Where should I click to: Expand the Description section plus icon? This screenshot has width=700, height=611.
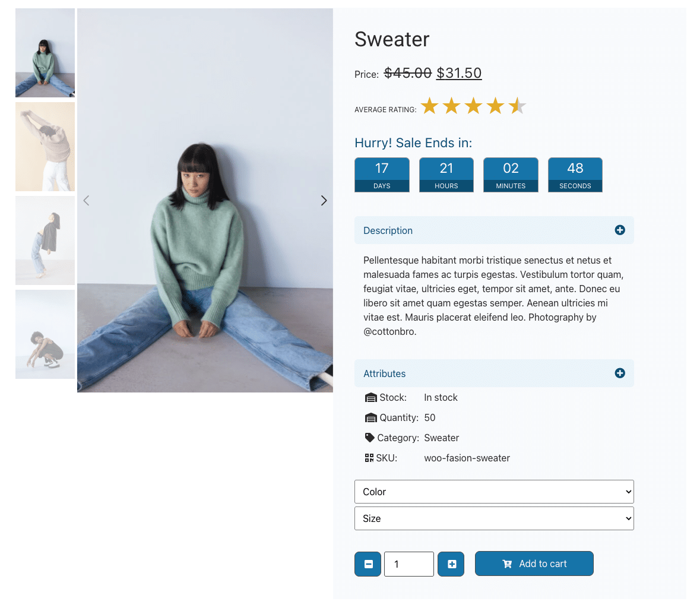[620, 230]
